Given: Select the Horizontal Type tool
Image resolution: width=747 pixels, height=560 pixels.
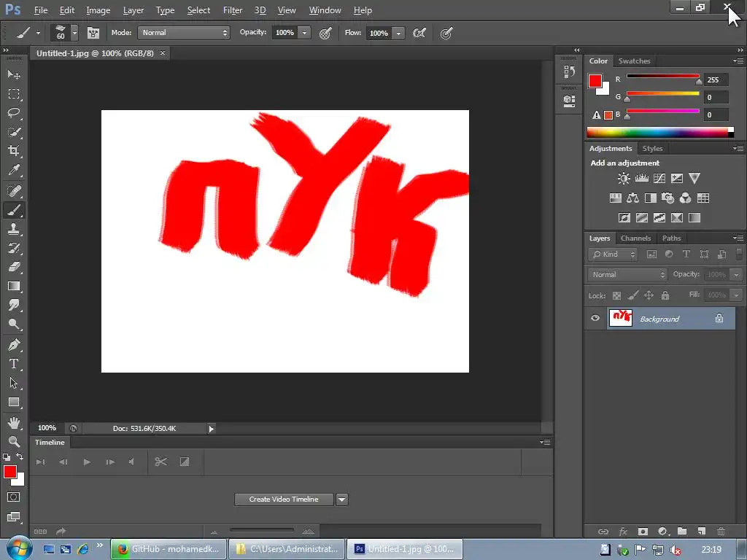Looking at the screenshot, I should point(14,364).
